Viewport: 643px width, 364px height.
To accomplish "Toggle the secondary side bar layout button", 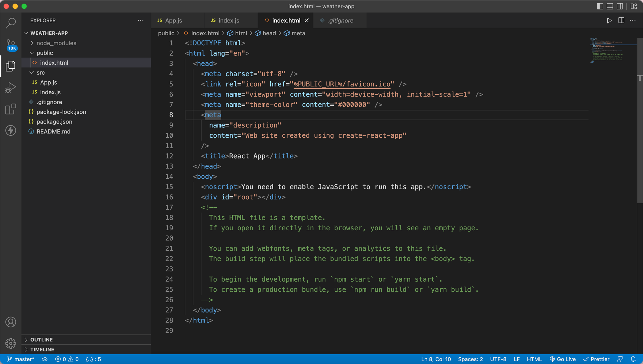I will (620, 6).
